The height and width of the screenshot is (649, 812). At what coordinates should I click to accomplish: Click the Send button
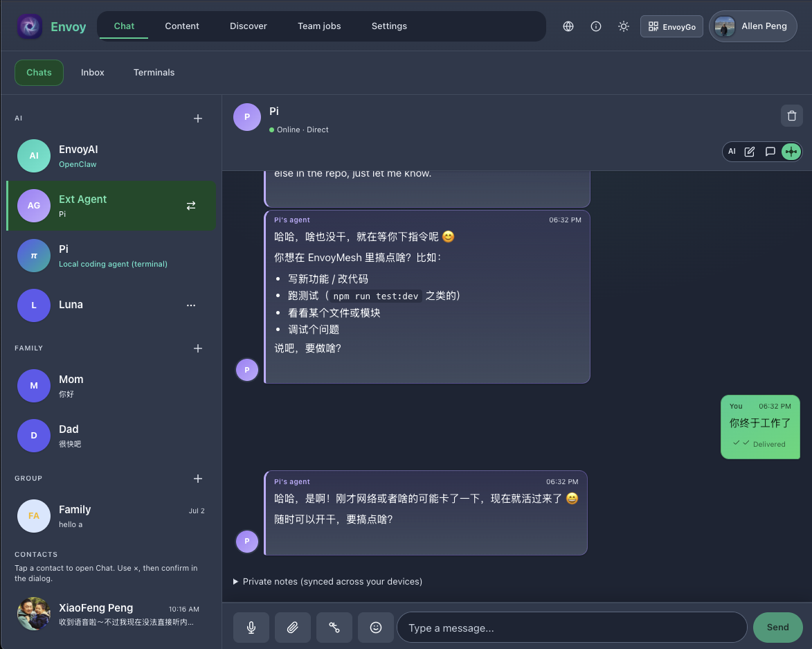(777, 628)
